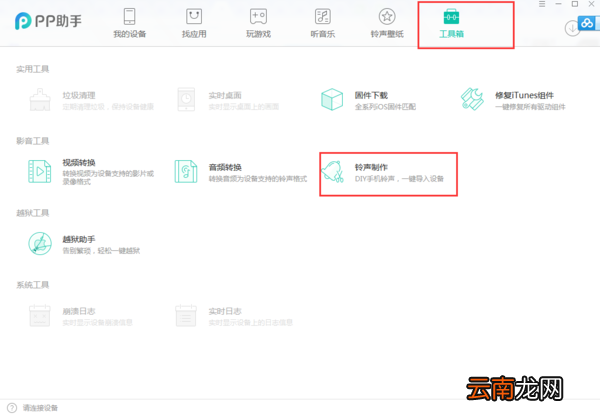Click the help question mark icon
600x417 pixels.
coord(12,408)
